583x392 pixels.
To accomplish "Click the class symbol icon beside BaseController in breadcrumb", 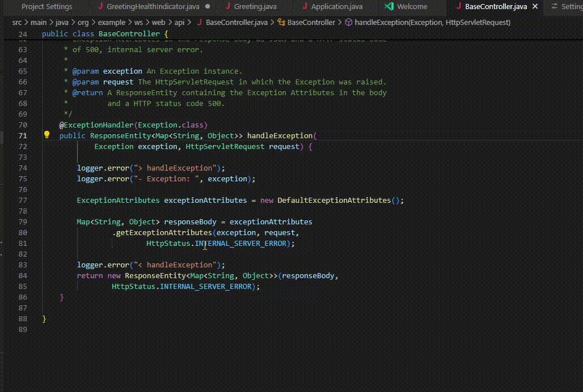I will (x=282, y=22).
